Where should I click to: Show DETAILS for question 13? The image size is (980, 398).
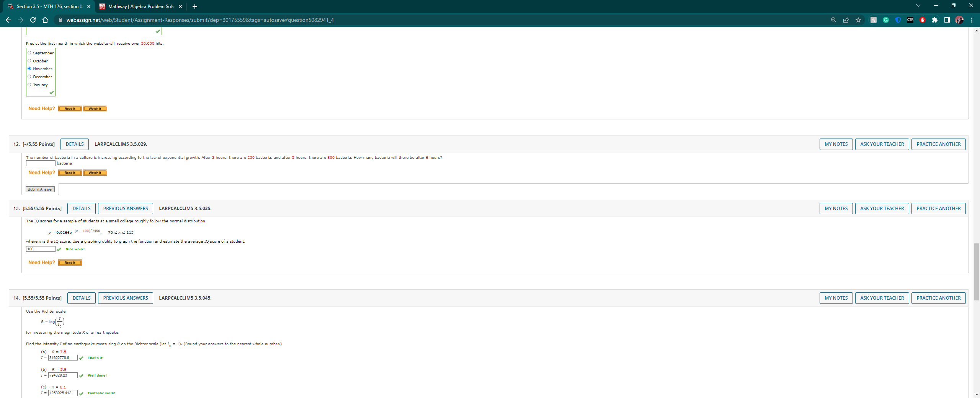point(82,209)
